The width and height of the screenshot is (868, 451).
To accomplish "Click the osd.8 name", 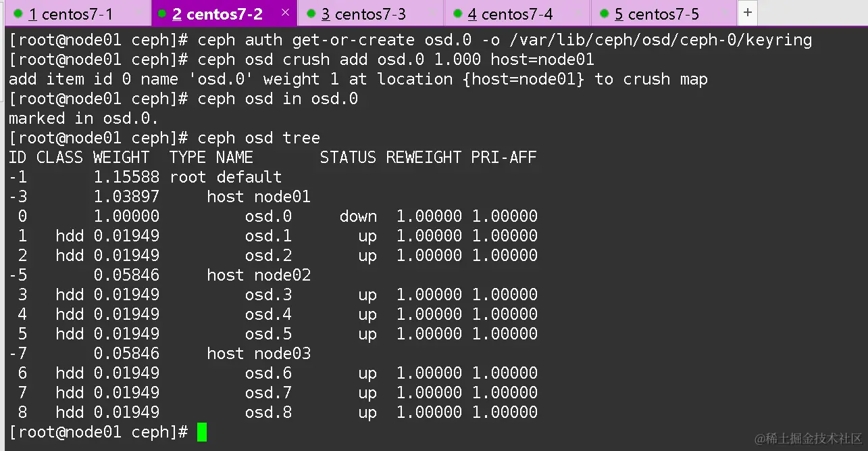I will [x=268, y=412].
